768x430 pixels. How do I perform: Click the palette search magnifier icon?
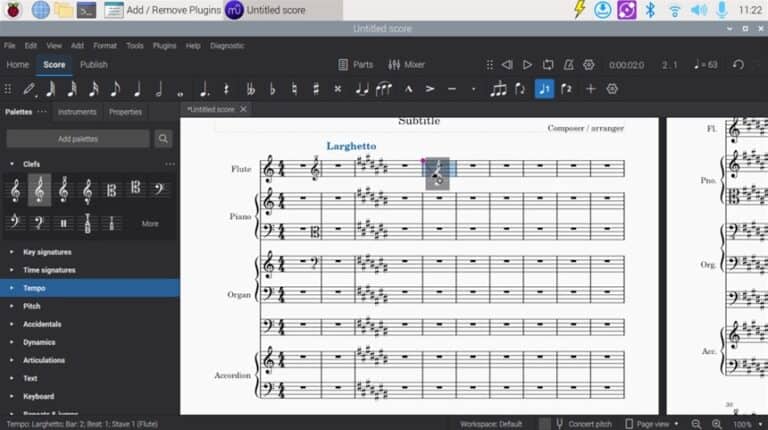tap(165, 139)
